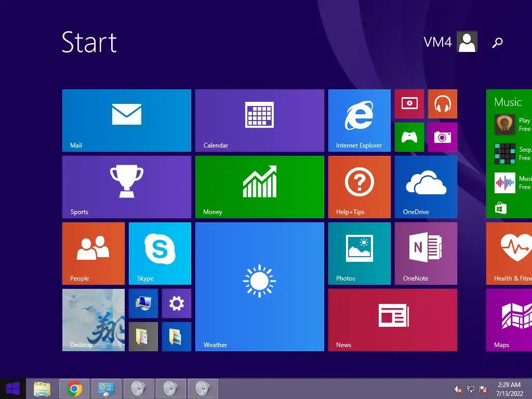Viewport: 532px width, 399px height.
Task: Open Action Center flag tray icon
Action: (483, 389)
